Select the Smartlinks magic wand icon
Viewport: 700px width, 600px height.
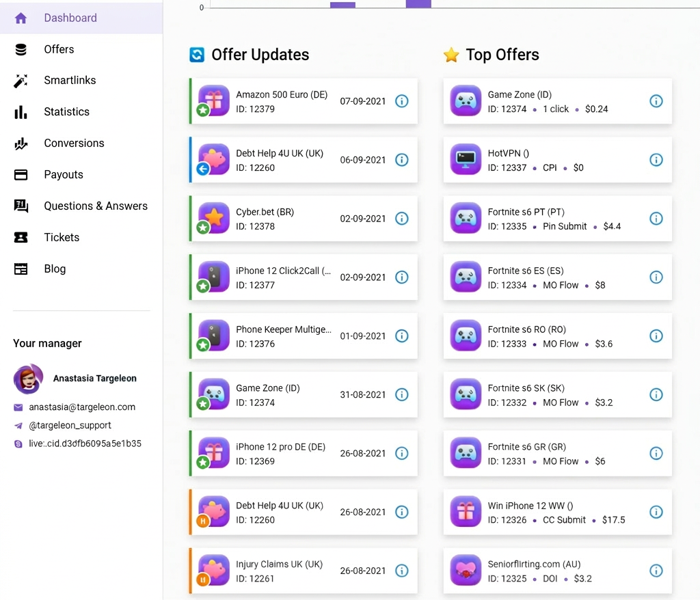tap(21, 81)
